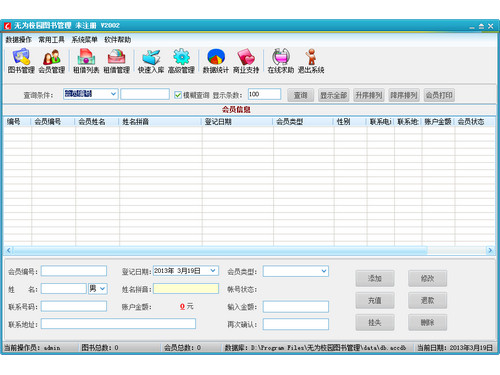Toggle the 模糊查询 fuzzy search checkbox
Image resolution: width=500 pixels, height=375 pixels.
[x=178, y=95]
